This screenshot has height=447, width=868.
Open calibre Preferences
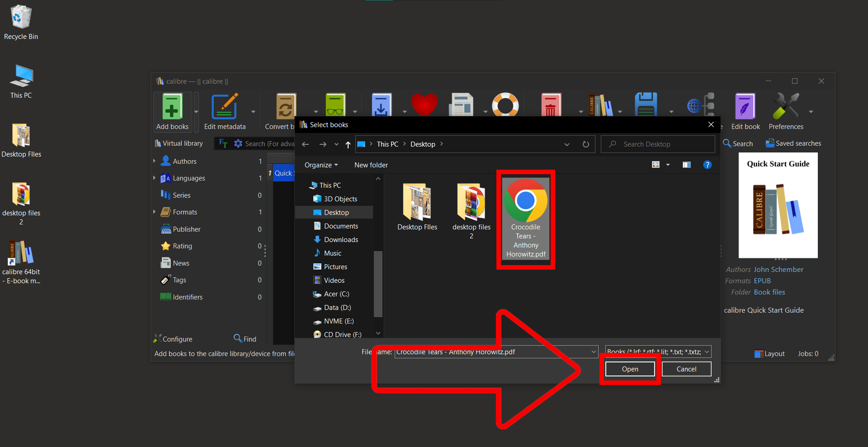pos(786,109)
